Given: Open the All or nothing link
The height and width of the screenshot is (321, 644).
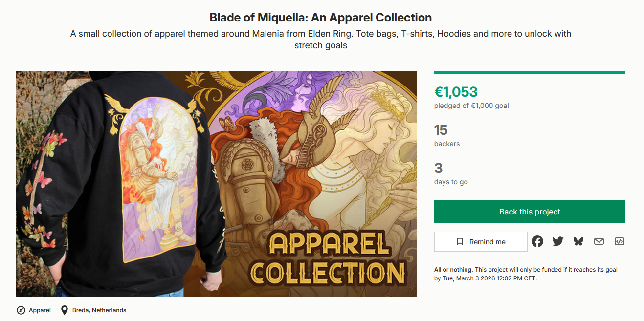Looking at the screenshot, I should click(x=453, y=270).
